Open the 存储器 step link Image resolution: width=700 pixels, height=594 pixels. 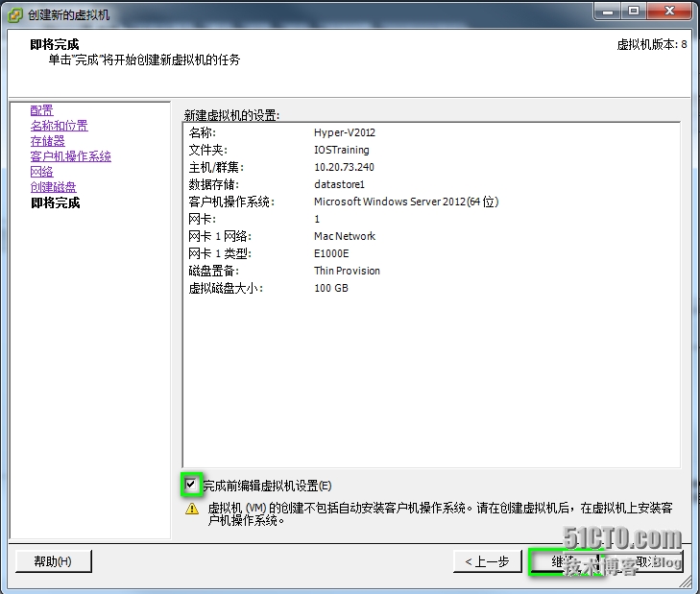(x=47, y=141)
